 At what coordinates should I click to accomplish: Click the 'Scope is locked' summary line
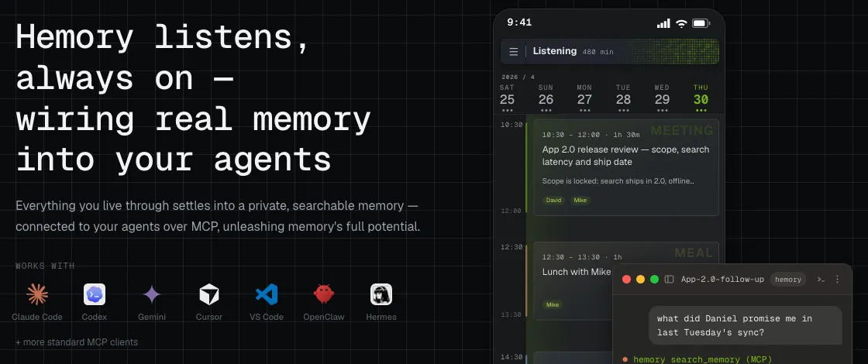(618, 181)
